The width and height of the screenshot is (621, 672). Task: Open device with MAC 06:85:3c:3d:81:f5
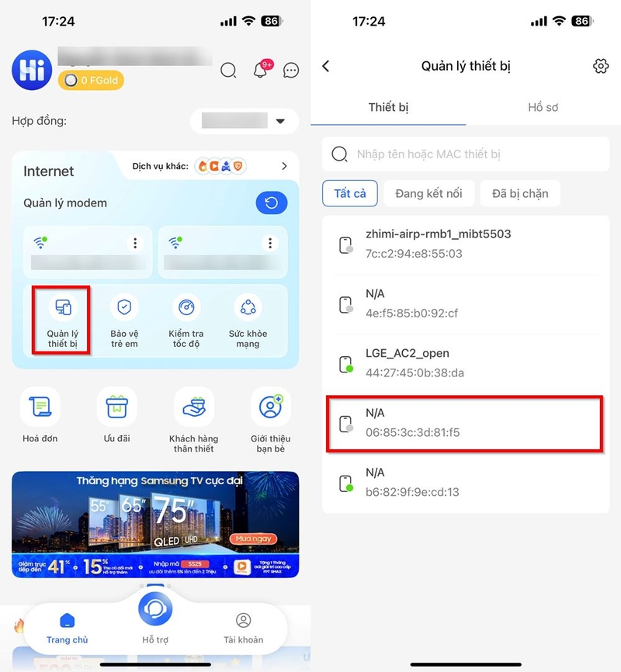pos(465,423)
